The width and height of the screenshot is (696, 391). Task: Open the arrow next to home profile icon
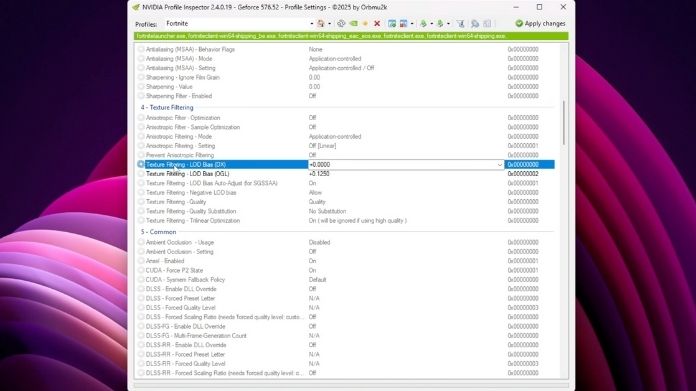[329, 24]
